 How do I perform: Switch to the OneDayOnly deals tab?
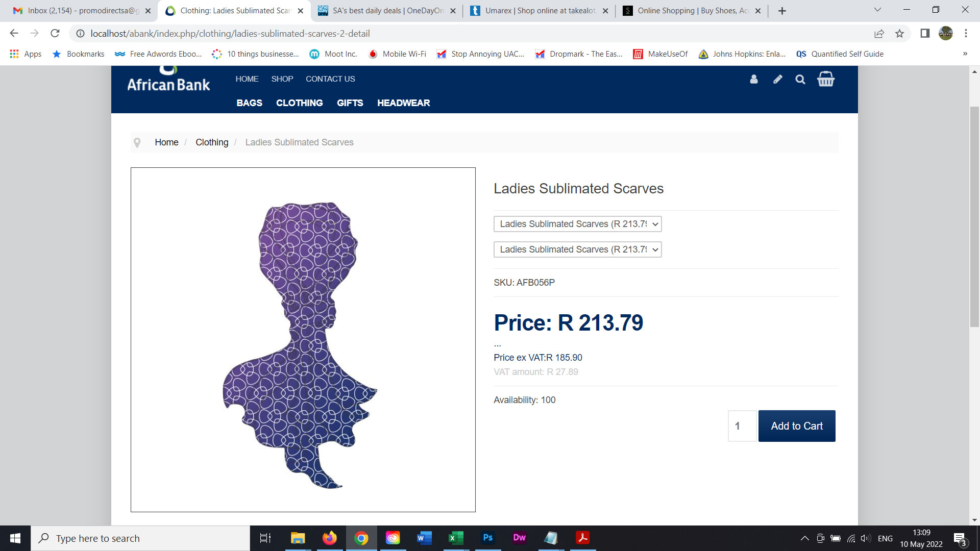(386, 11)
